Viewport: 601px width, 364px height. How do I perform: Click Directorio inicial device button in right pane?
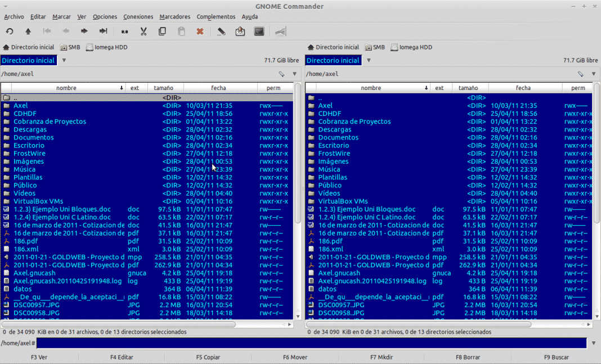tap(333, 47)
